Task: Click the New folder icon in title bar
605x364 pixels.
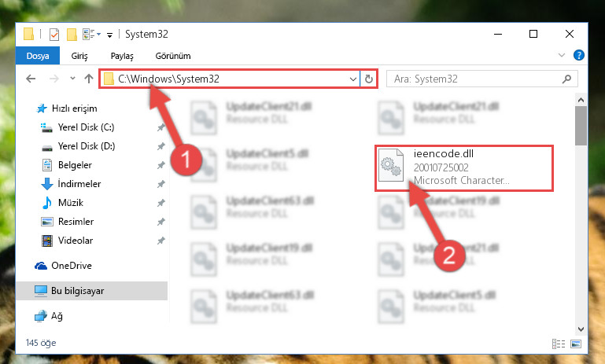Action: click(72, 35)
